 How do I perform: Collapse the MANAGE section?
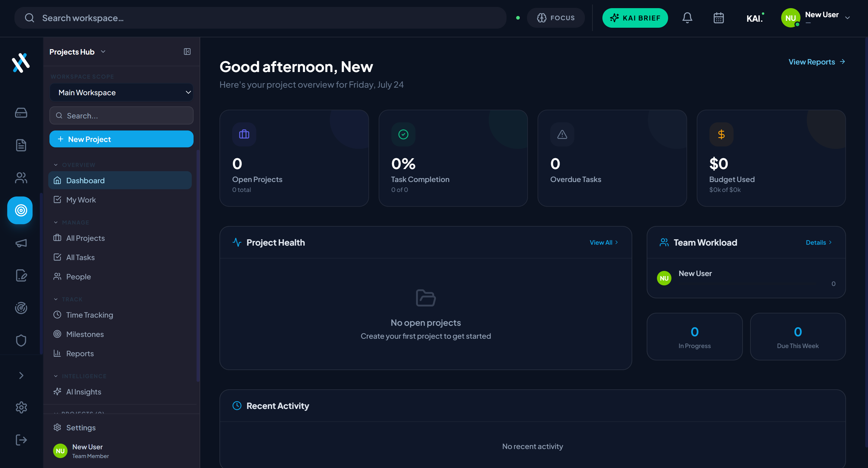[71, 223]
